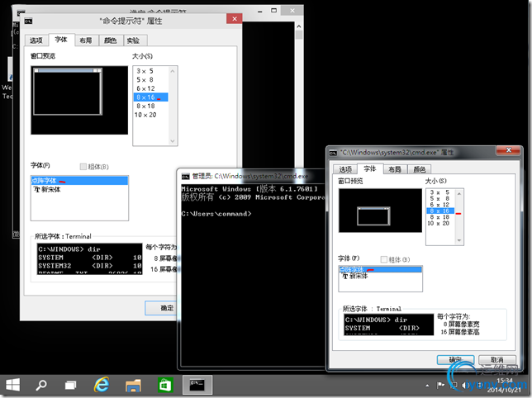Image resolution: width=532 pixels, height=398 pixels.
Task: Open 颜色 tab in left dialog
Action: click(x=110, y=40)
